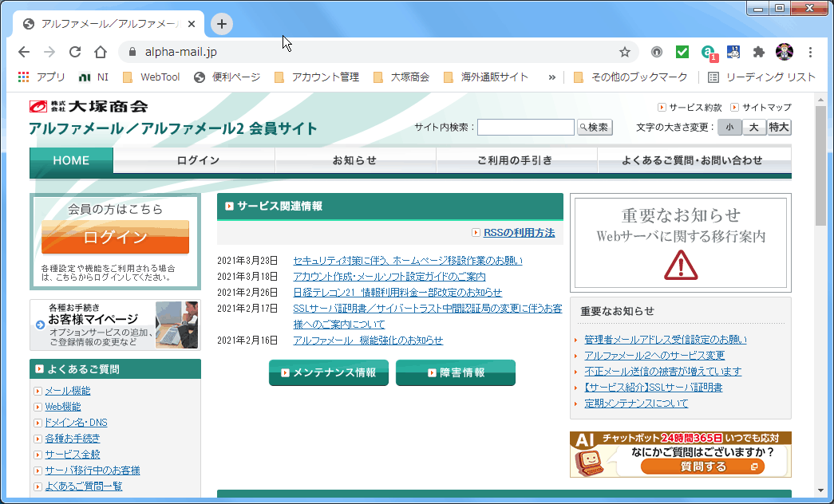Screen dimensions: 834x504
Task: Select the ログイン navigation tab
Action: point(195,160)
